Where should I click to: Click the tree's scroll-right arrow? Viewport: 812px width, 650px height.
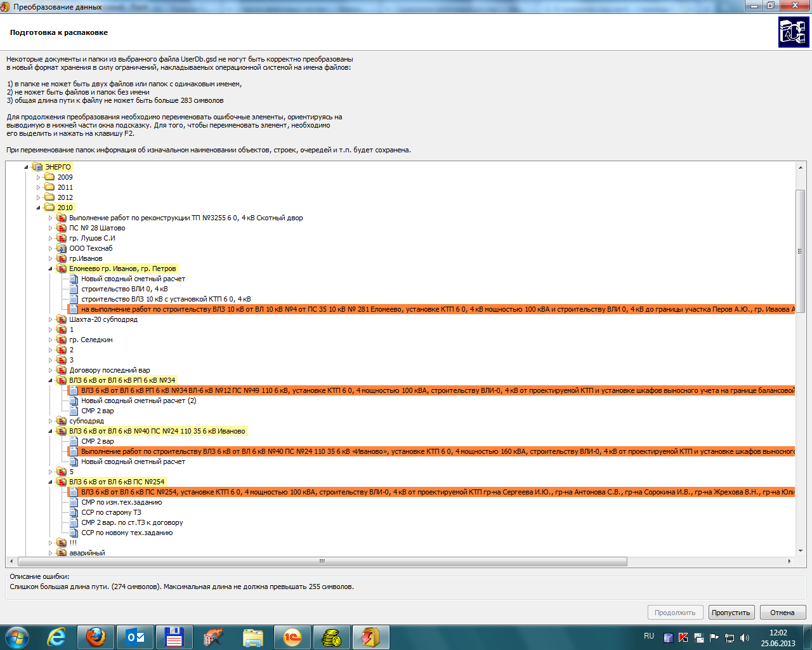[789, 561]
